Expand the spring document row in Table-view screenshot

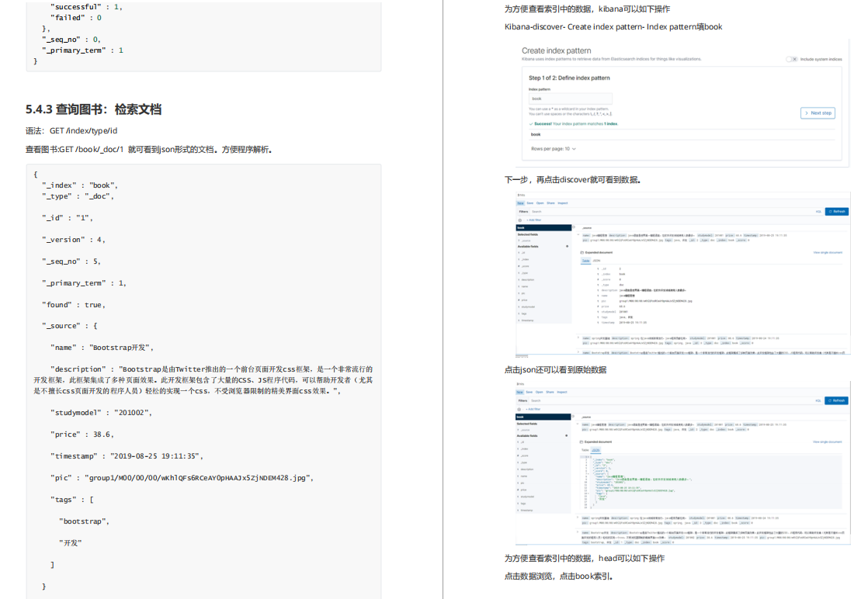point(578,338)
